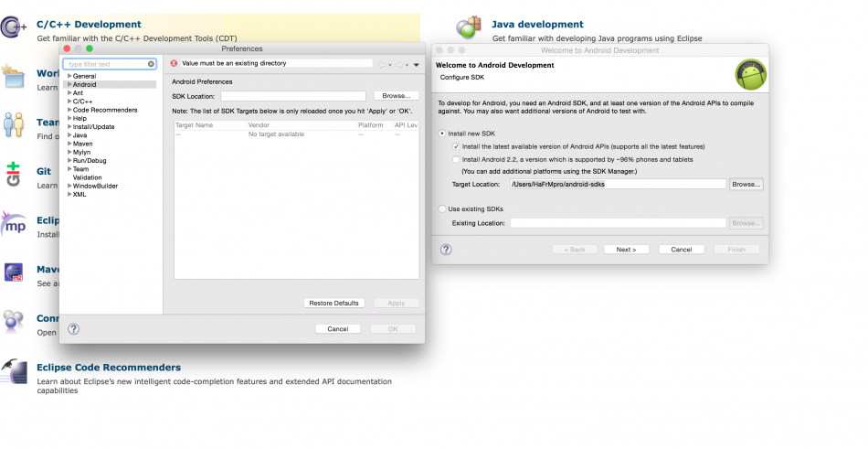Click Restore Defaults in Preferences

[333, 304]
